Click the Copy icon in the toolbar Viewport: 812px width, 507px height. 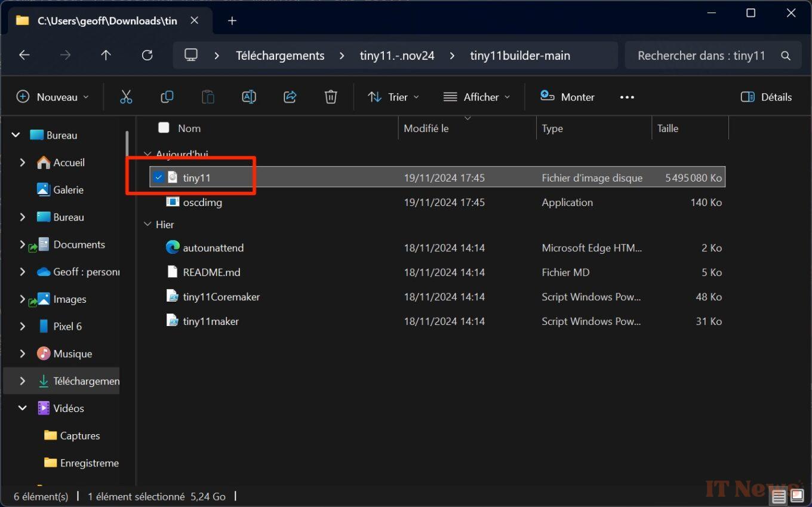[x=167, y=97]
